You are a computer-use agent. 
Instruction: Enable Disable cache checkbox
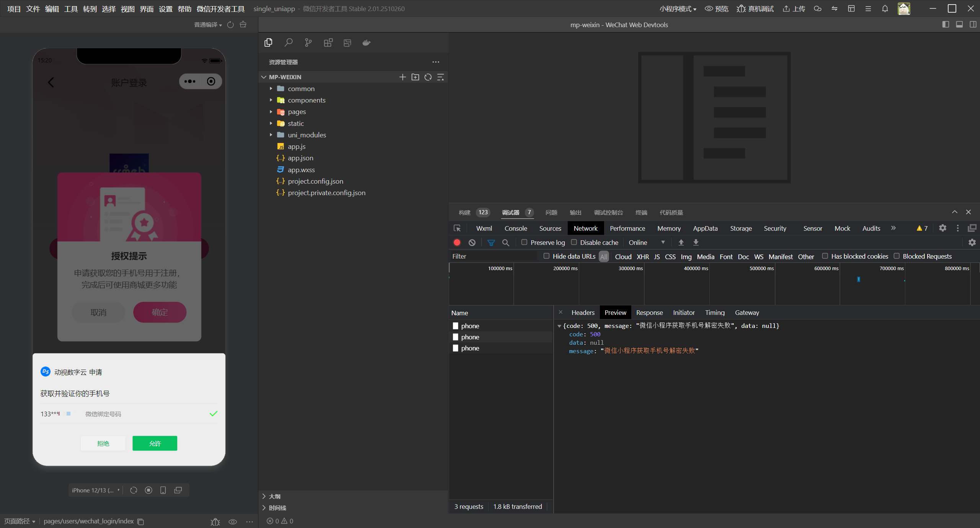coord(574,242)
